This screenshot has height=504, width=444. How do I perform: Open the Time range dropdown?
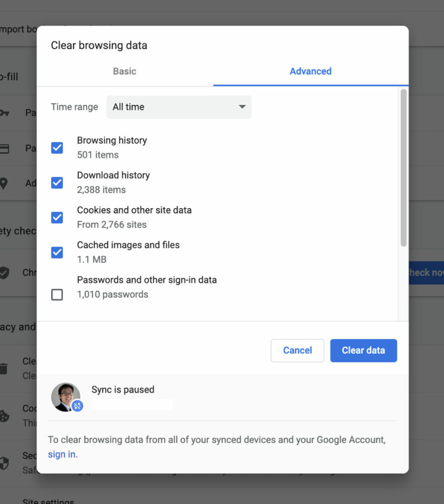(x=179, y=107)
